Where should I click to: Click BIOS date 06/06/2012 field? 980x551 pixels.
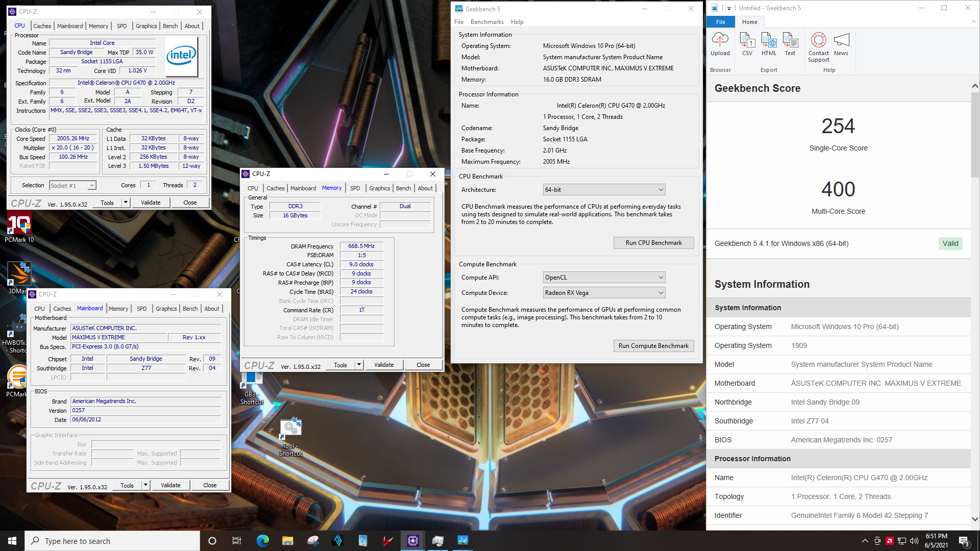click(145, 420)
